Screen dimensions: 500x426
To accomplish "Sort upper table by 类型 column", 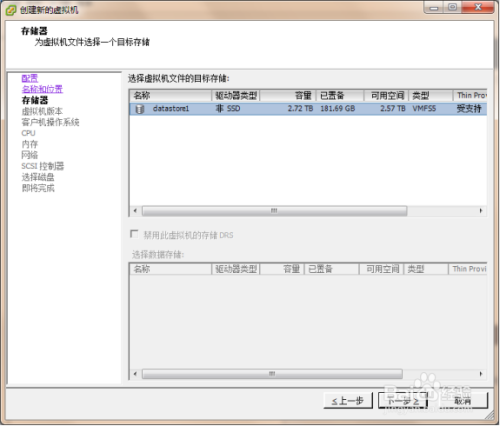I will [430, 96].
